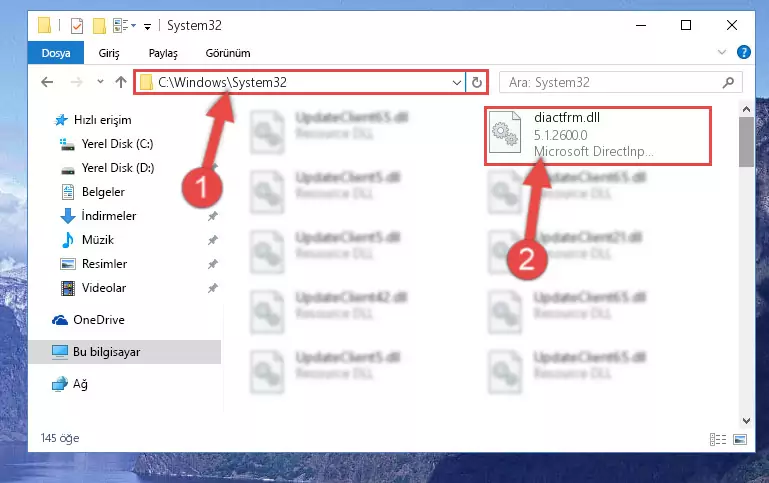Open the recent locations dropdown
The height and width of the screenshot is (483, 769).
click(100, 82)
